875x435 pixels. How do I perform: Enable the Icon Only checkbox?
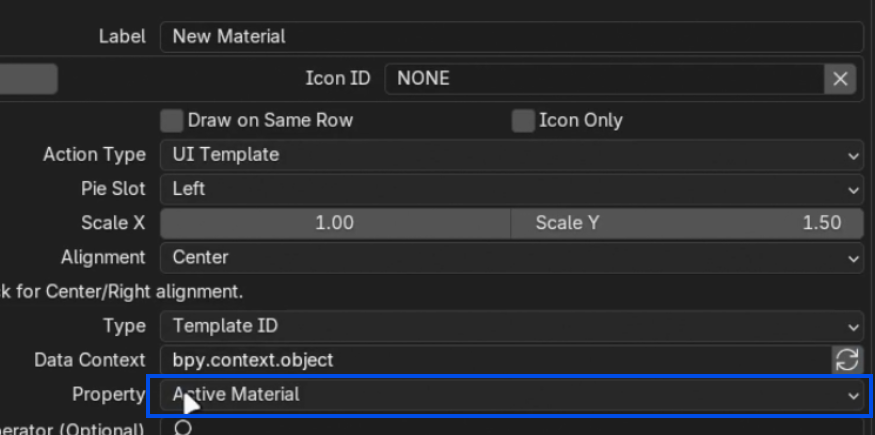click(x=523, y=120)
